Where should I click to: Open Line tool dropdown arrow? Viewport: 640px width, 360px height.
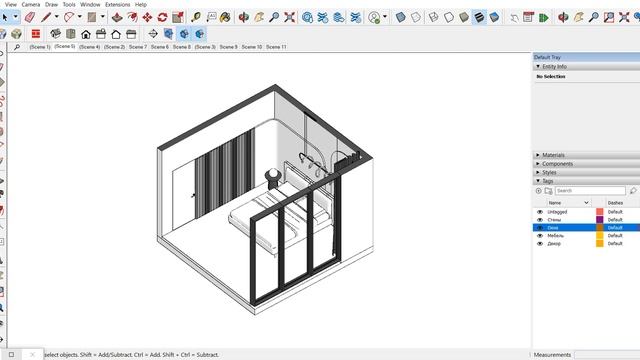pyautogui.click(x=57, y=17)
